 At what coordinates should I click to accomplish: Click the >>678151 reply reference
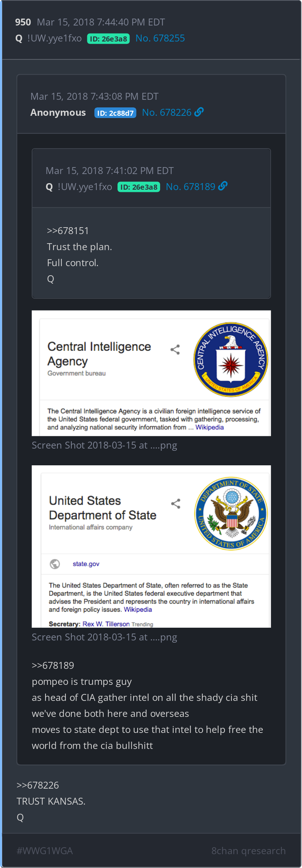click(x=68, y=231)
